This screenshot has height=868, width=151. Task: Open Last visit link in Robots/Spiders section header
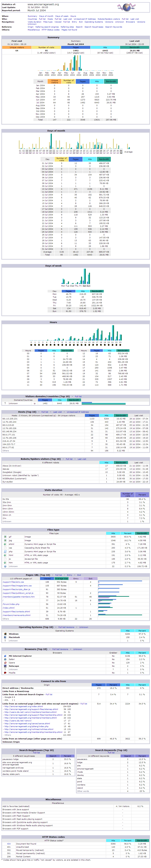tap(82, 459)
